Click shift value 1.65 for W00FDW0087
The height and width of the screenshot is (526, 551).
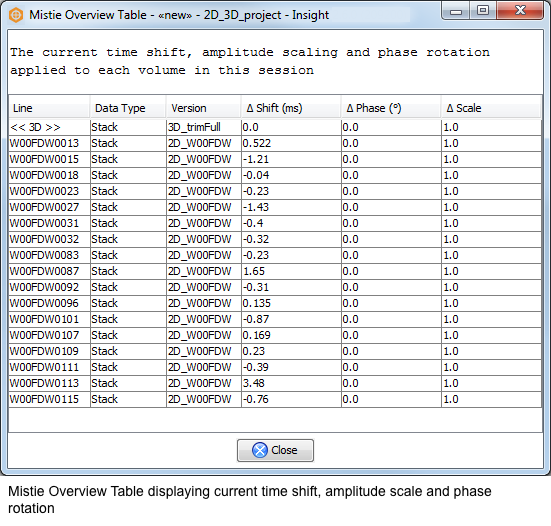click(x=291, y=271)
